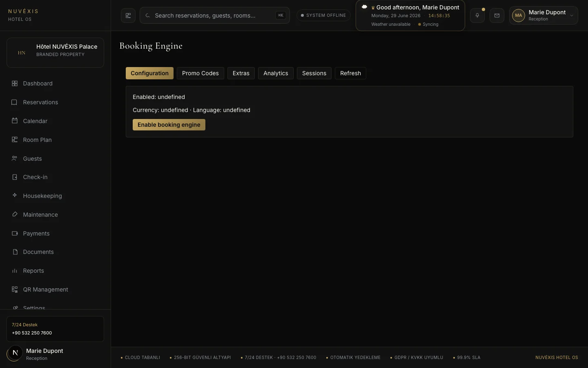Image resolution: width=588 pixels, height=368 pixels.
Task: Expand the Marie Dupont account chevron
Action: point(572,16)
